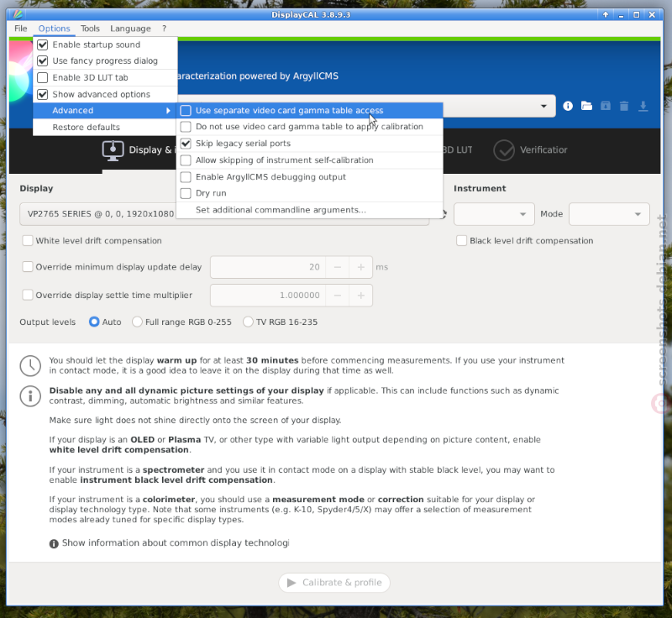Image resolution: width=672 pixels, height=618 pixels.
Task: Check the Dry run option
Action: [309, 193]
